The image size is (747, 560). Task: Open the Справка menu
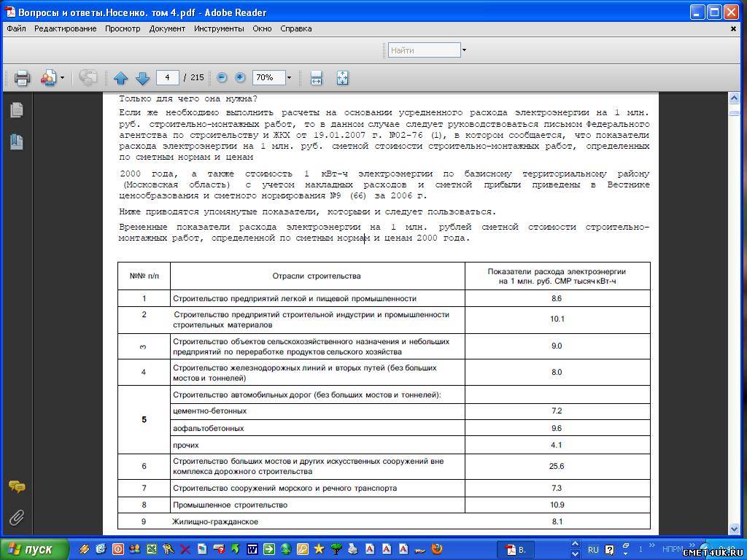coord(296,28)
